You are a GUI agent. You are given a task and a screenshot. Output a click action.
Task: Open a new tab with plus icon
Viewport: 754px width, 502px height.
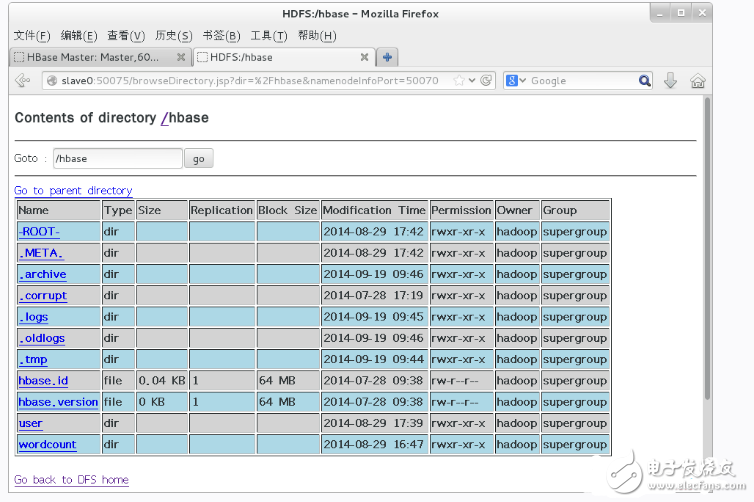387,57
